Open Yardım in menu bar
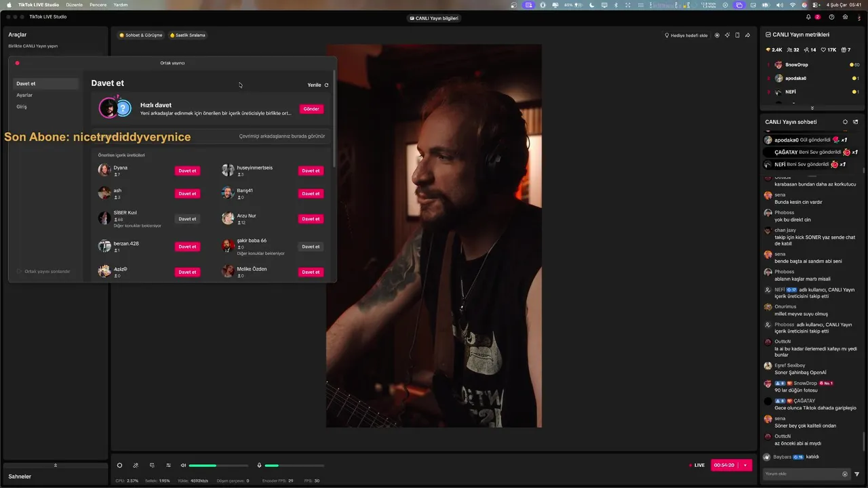This screenshot has width=868, height=488. [120, 5]
